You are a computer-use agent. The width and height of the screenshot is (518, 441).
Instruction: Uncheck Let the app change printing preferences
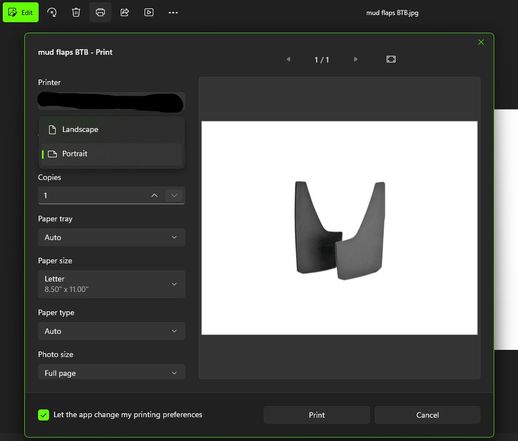tap(43, 415)
